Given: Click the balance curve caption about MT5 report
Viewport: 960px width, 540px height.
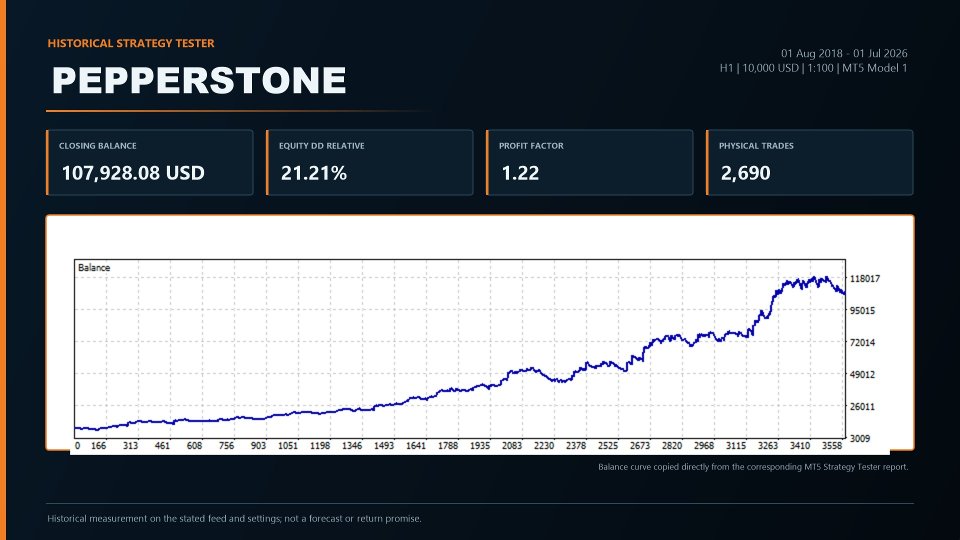Looking at the screenshot, I should click(x=753, y=467).
